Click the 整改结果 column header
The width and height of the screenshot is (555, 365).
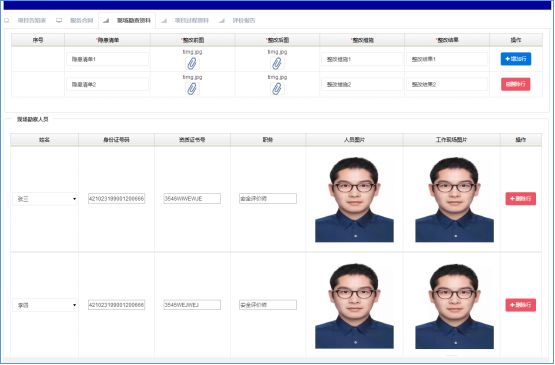pos(447,40)
